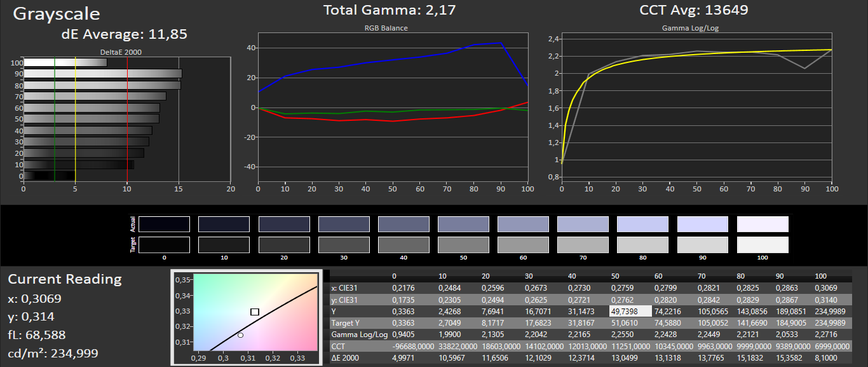868x367 pixels.
Task: Click the 100 bar in DeltaE 2000 chart
Action: tap(65, 62)
